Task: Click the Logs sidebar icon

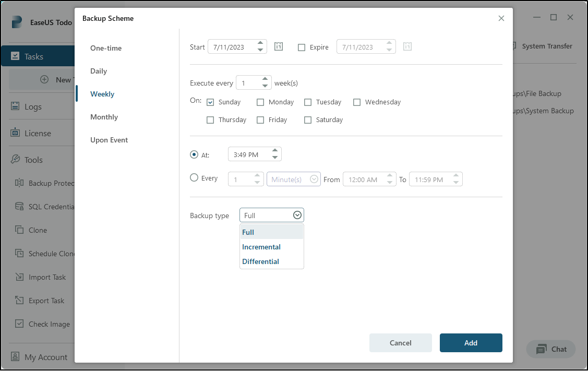Action: click(x=15, y=106)
